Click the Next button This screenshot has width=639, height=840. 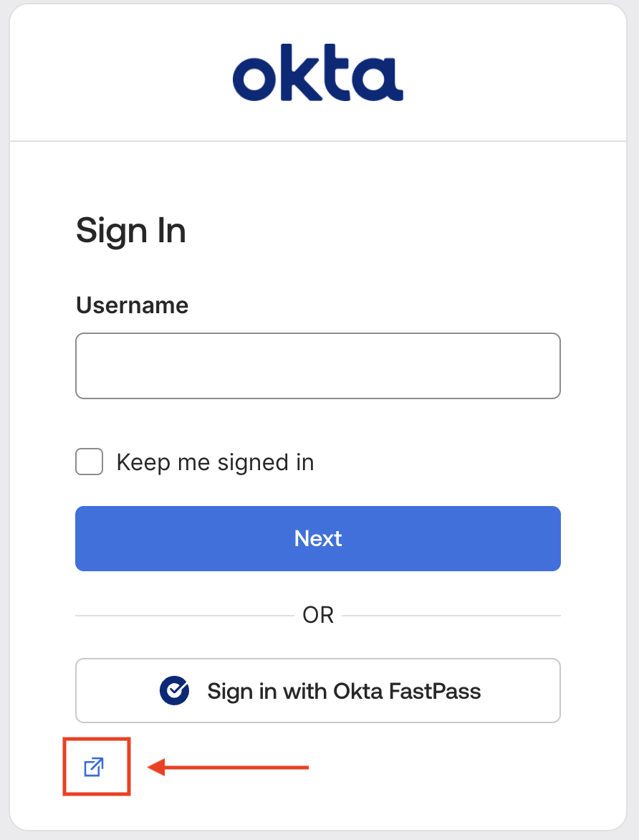pyautogui.click(x=318, y=538)
